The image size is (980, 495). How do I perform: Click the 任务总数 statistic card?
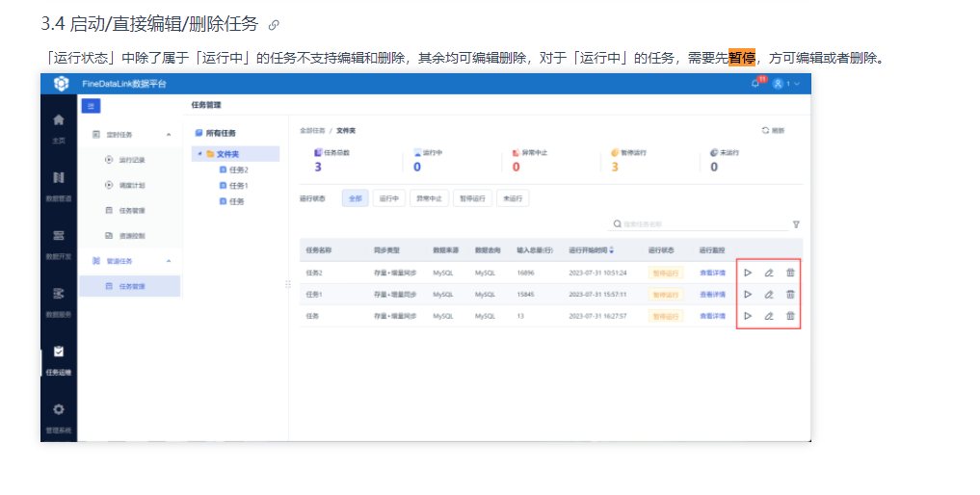331,161
